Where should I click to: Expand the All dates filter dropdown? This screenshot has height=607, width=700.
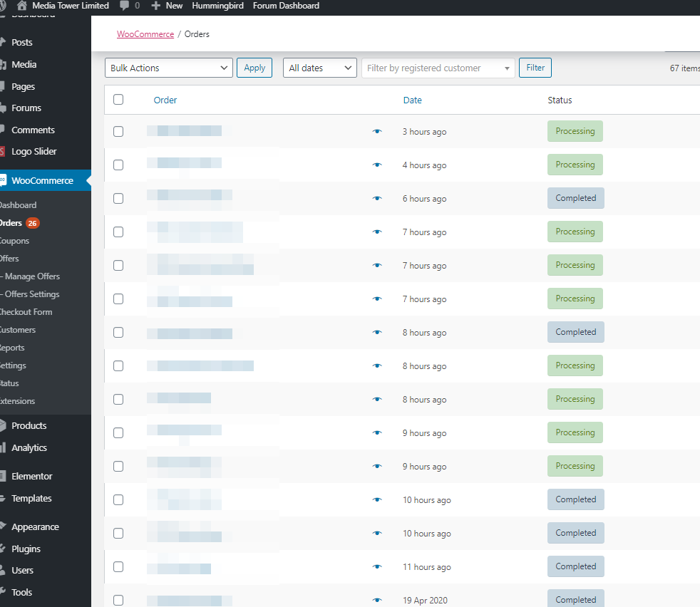pyautogui.click(x=319, y=68)
